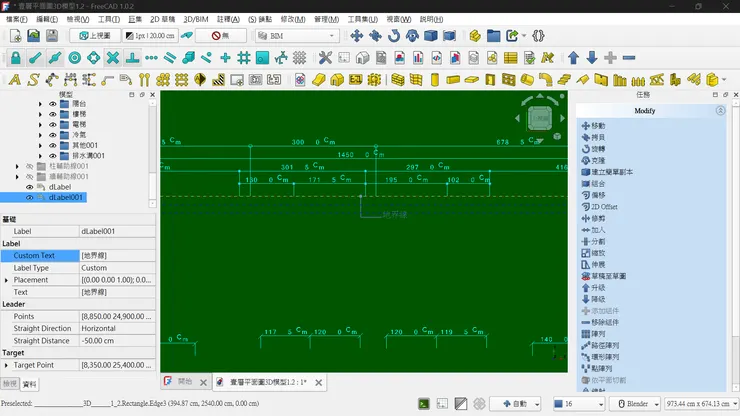Click the Custom Text value field [地界線]

[117, 255]
